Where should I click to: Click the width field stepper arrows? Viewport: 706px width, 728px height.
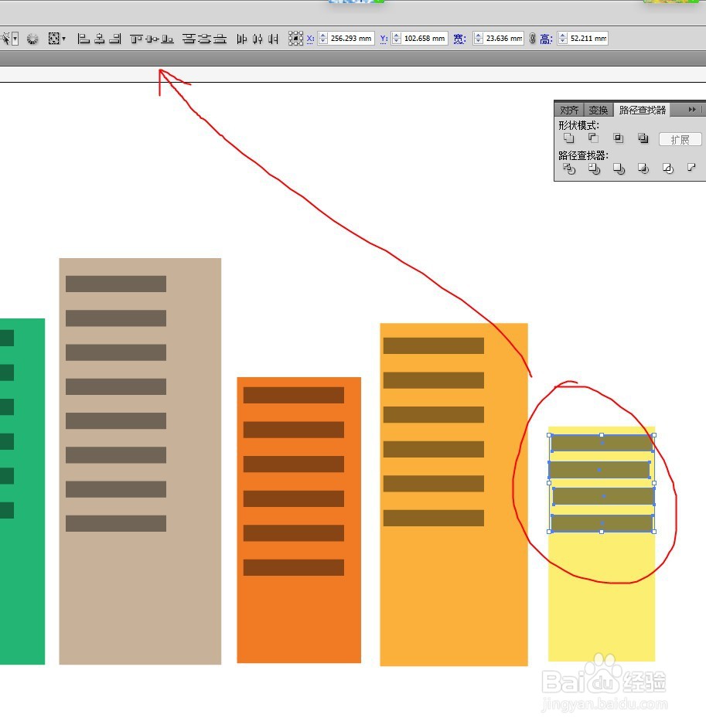479,39
